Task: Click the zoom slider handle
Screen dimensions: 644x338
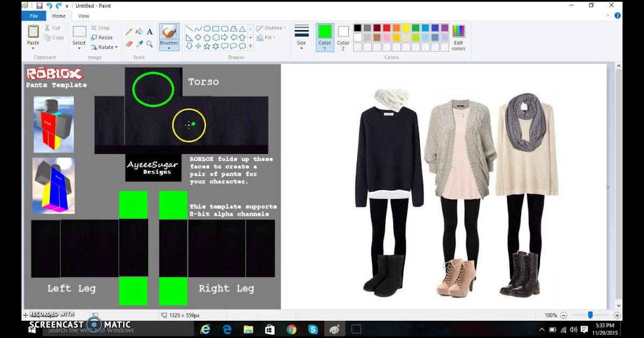Action: [590, 315]
